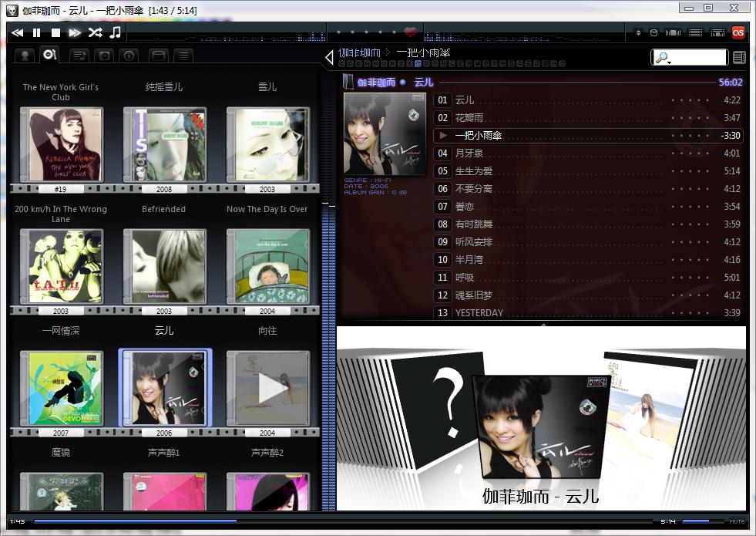Open the artist view tab

25,56
